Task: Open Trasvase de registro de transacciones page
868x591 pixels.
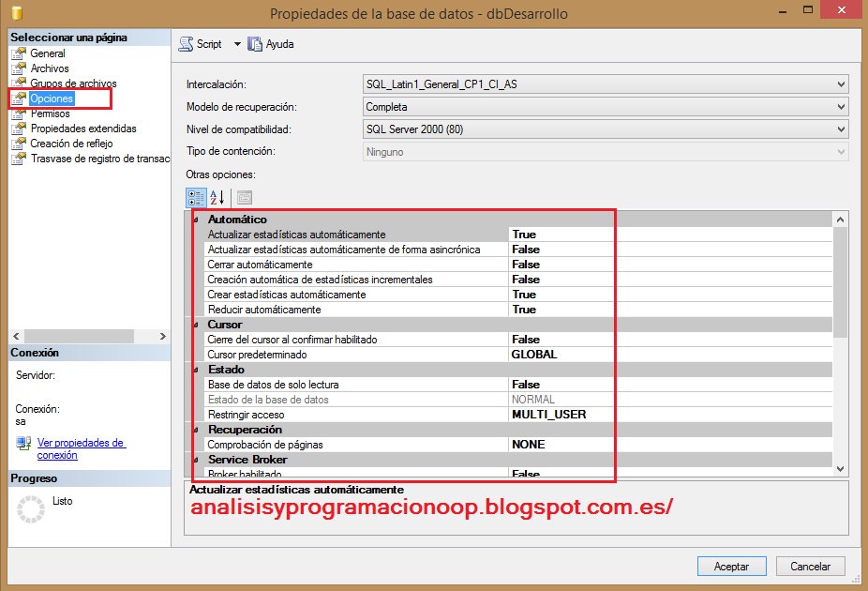Action: pos(100,159)
